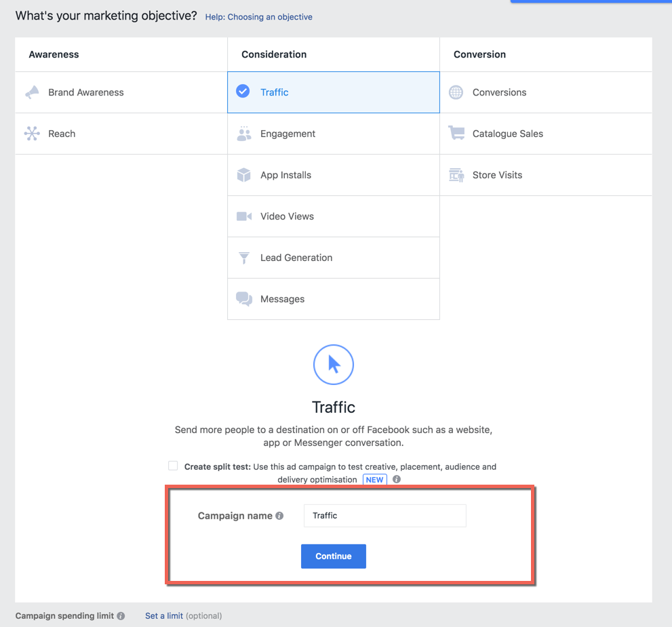Choose Lead Generation objective
Viewport: 672px width, 627px height.
[334, 258]
